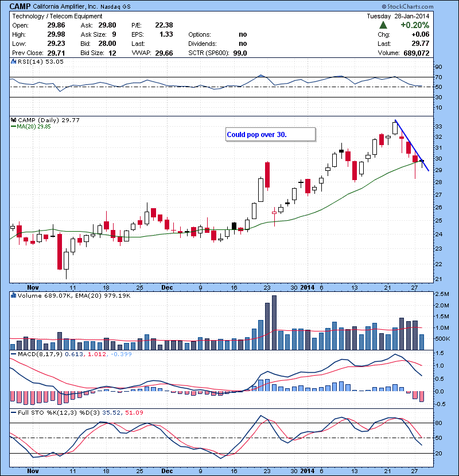This screenshot has height=476, width=459.
Task: Click the Bid price 28.00
Action: (107, 44)
